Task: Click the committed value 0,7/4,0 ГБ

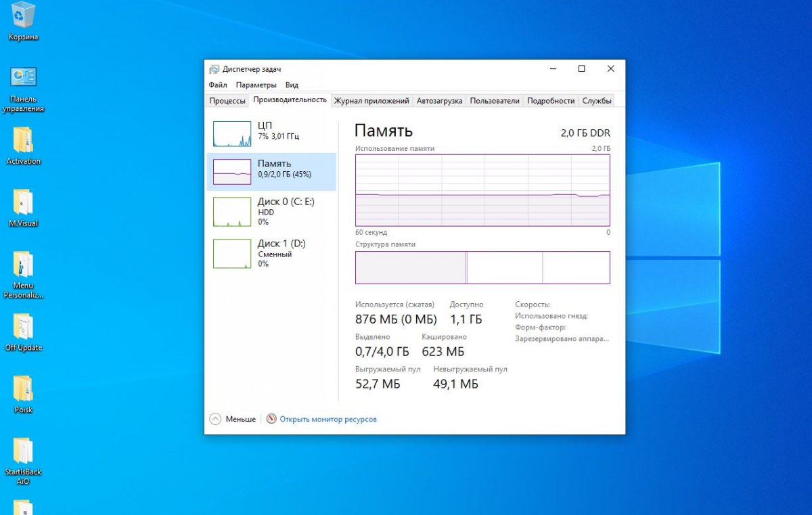Action: click(382, 352)
